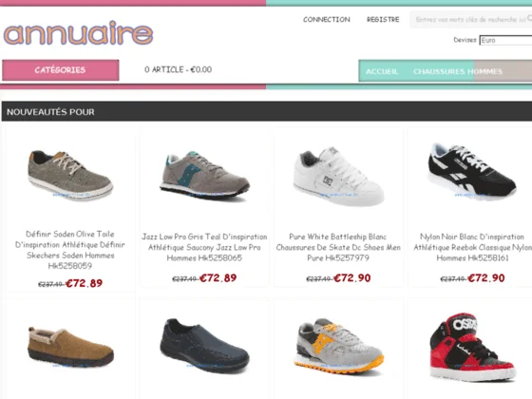Open the Skechers Soden olive shoe image
532x399 pixels.
pos(70,176)
